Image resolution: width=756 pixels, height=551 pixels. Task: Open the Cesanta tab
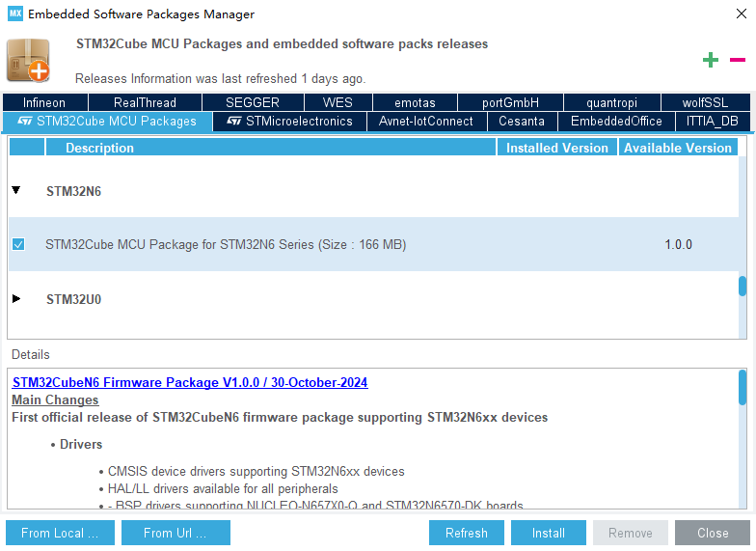pos(523,122)
